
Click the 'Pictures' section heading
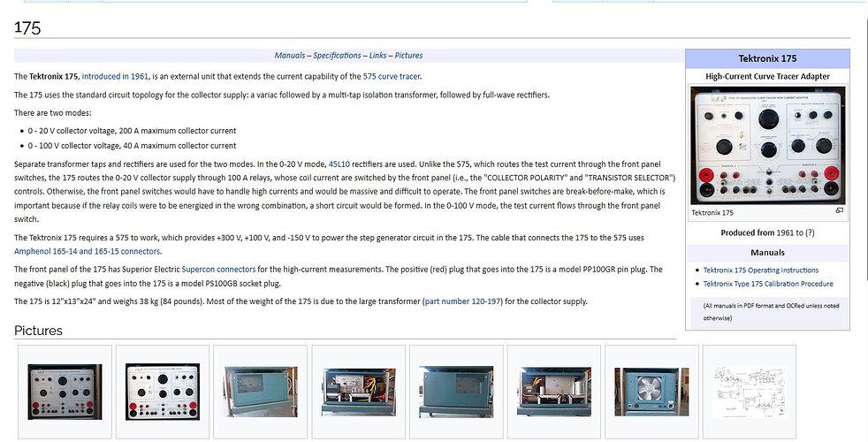coord(38,331)
